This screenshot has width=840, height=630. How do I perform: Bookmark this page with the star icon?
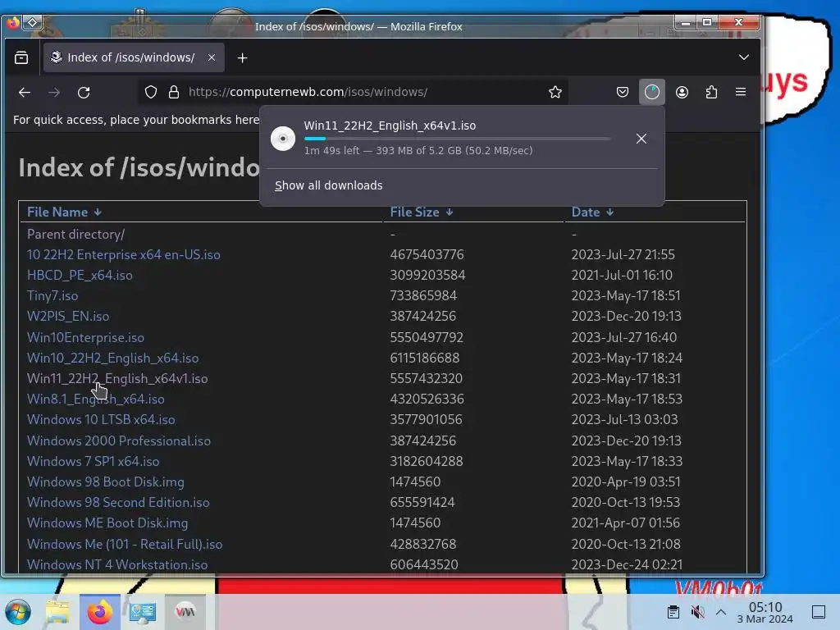(555, 92)
